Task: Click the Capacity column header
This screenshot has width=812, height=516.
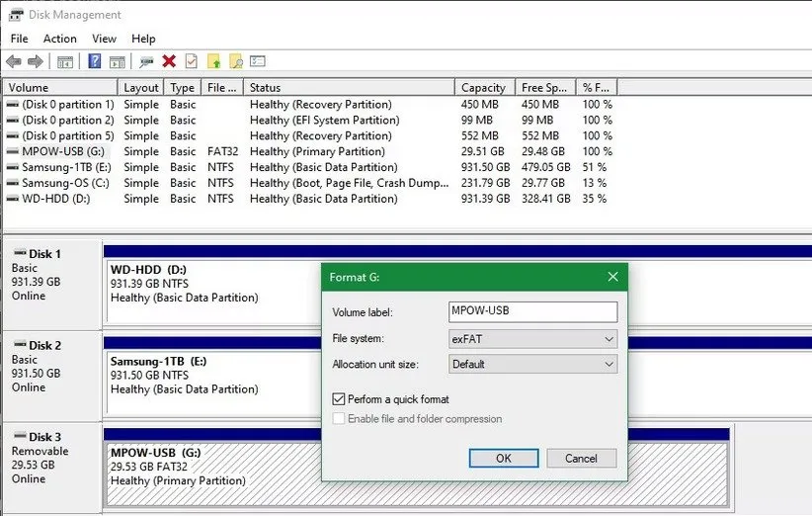Action: coord(483,88)
